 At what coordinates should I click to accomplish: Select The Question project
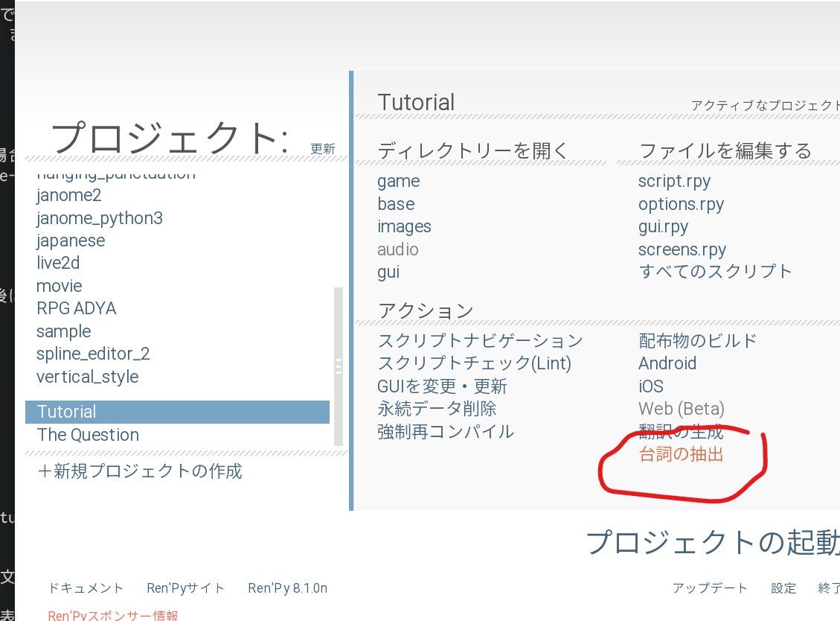coord(88,434)
